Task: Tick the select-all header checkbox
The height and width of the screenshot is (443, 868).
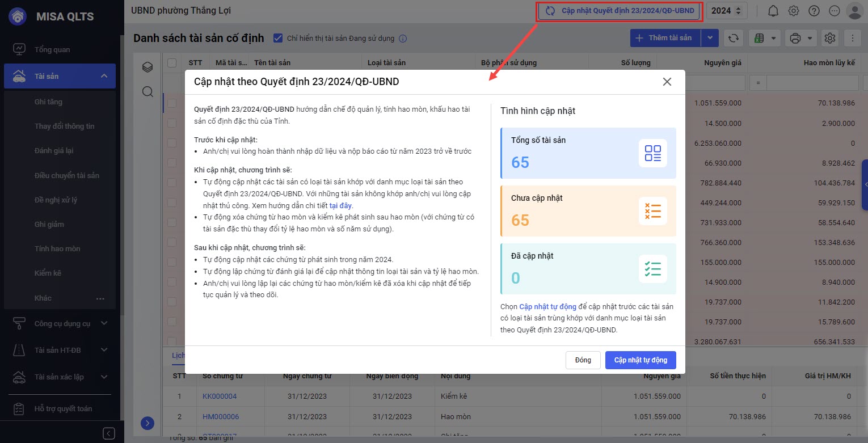Action: point(172,63)
